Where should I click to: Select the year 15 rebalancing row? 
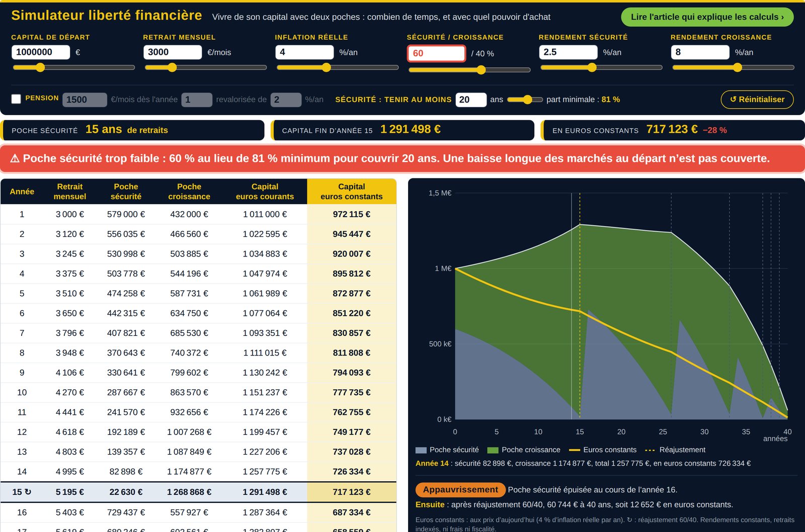(198, 492)
